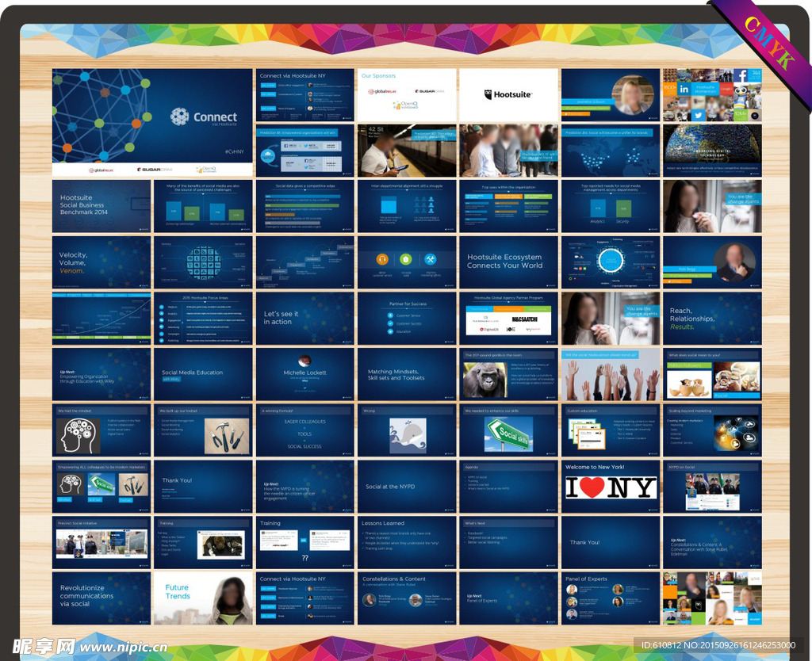Image resolution: width=812 pixels, height=661 pixels.
Task: Select the Future Trends slide
Action: [203, 598]
